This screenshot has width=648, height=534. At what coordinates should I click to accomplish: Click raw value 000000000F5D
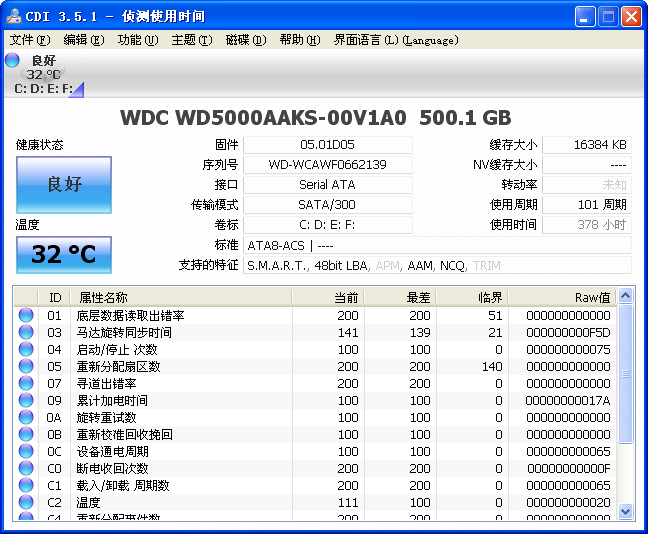(568, 333)
